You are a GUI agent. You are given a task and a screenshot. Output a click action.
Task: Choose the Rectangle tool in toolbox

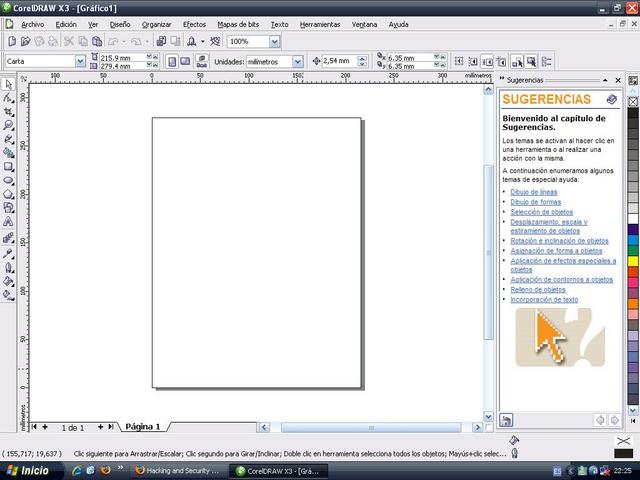9,167
